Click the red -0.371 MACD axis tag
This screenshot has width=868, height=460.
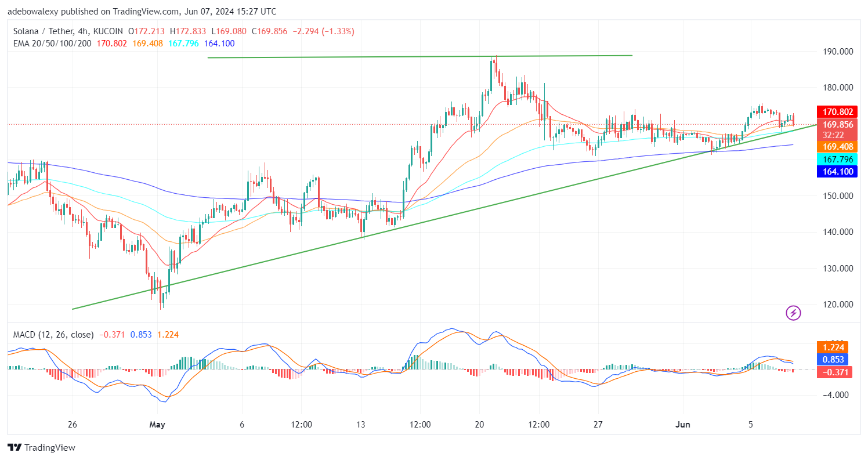[833, 372]
